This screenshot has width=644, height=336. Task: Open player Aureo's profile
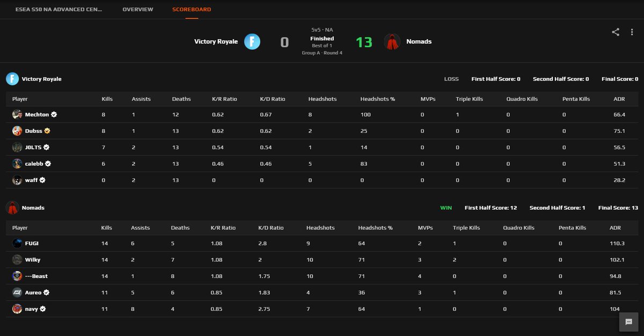[33, 293]
